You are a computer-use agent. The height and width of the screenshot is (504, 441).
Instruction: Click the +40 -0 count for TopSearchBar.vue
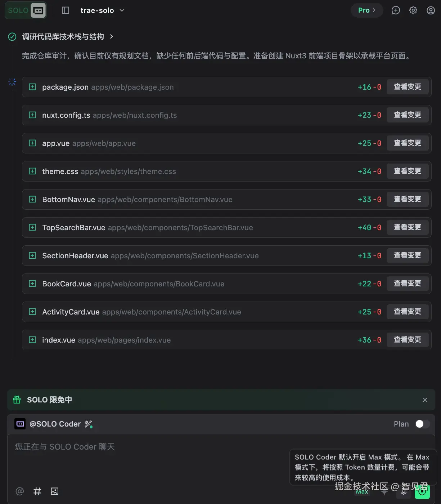[369, 228]
